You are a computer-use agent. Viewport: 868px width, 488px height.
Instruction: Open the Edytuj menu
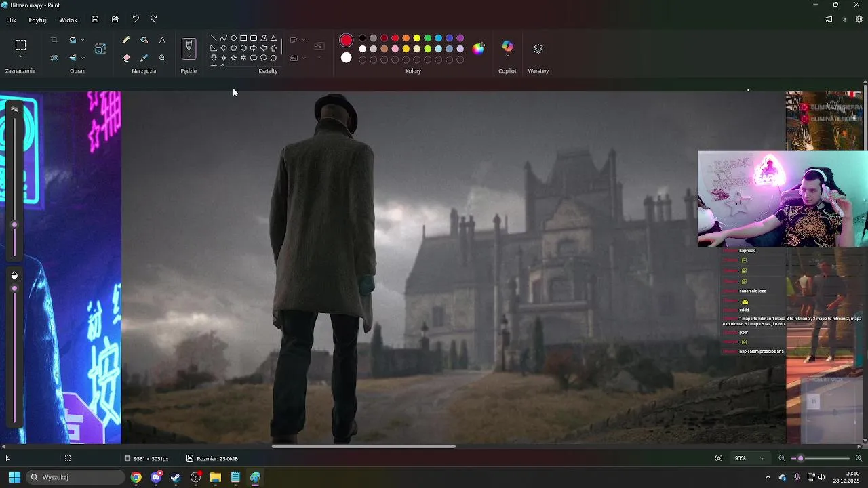tap(37, 20)
